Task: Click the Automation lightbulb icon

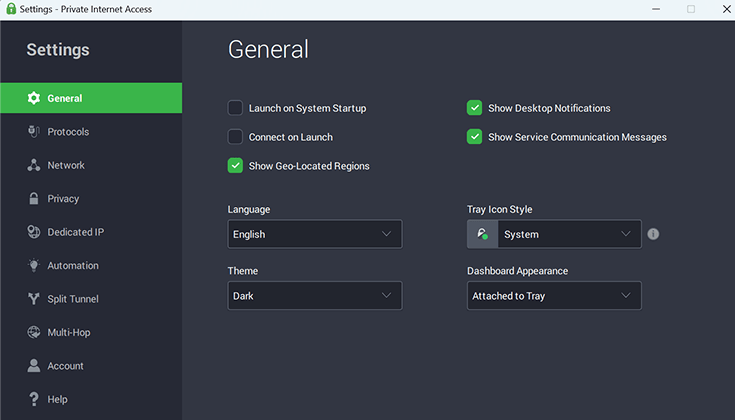Action: (34, 265)
